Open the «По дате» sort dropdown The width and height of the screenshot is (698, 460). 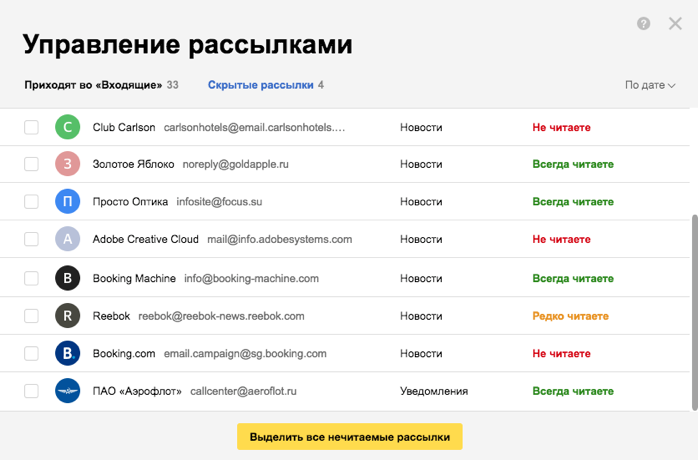[650, 85]
